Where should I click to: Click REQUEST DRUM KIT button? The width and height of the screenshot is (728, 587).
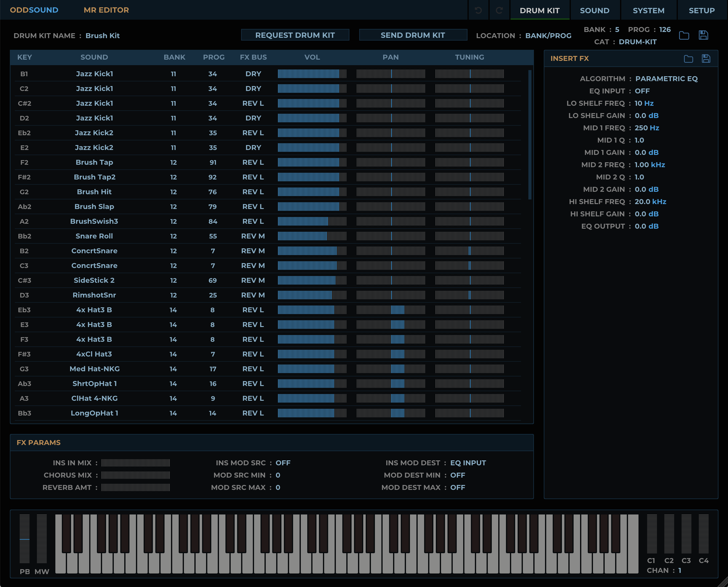(295, 35)
